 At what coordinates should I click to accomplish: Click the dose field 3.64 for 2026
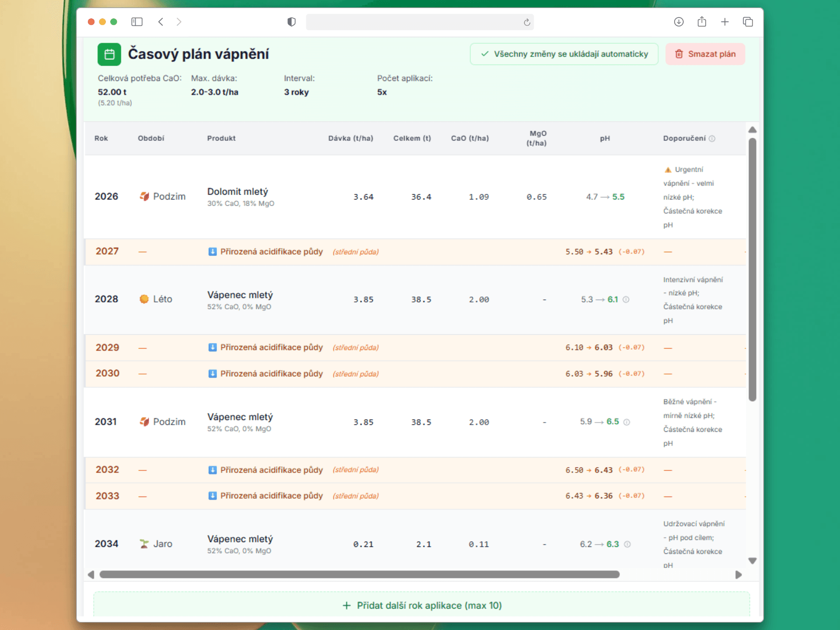[363, 197]
